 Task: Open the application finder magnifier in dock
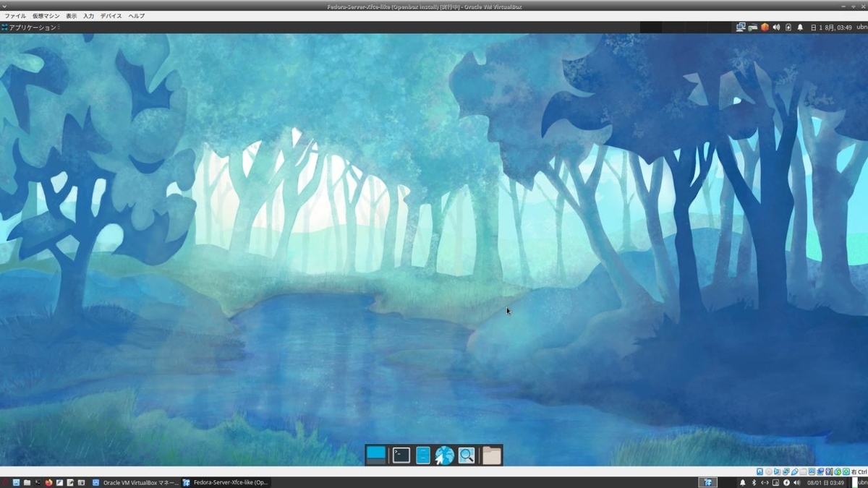coord(467,455)
